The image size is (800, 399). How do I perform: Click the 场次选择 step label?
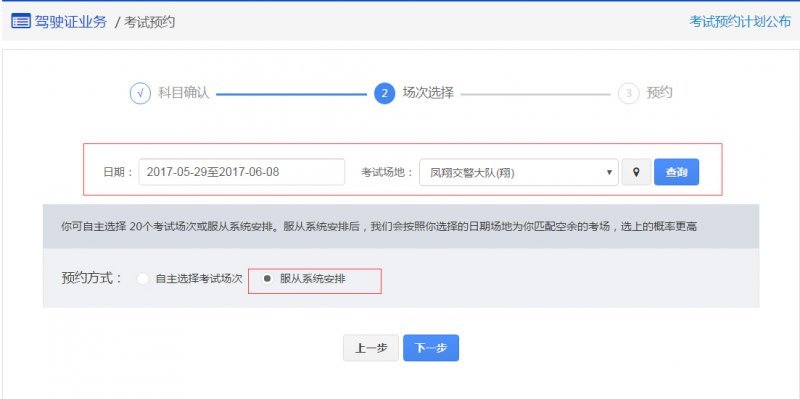[428, 93]
